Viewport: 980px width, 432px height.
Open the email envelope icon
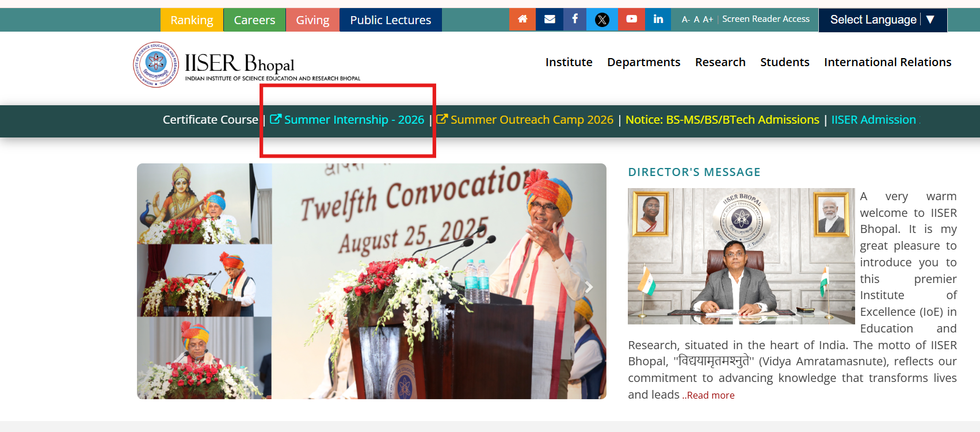coord(550,20)
